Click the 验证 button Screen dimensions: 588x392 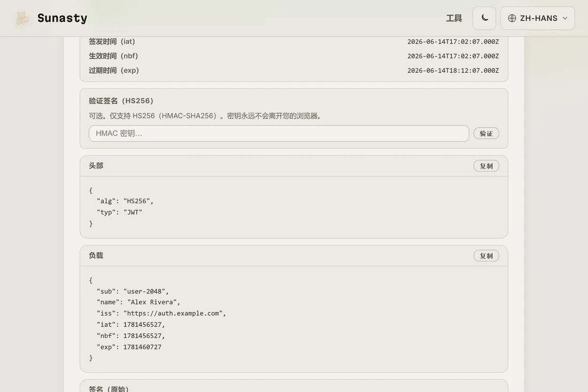486,134
